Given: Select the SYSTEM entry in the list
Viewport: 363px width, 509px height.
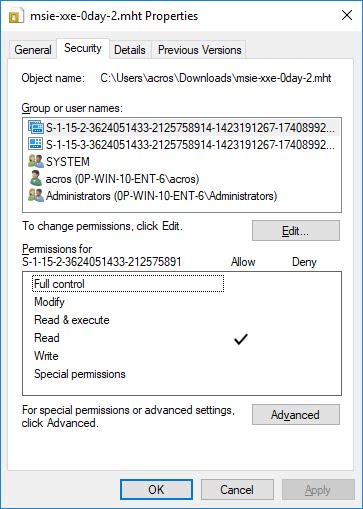Looking at the screenshot, I should click(182, 162).
